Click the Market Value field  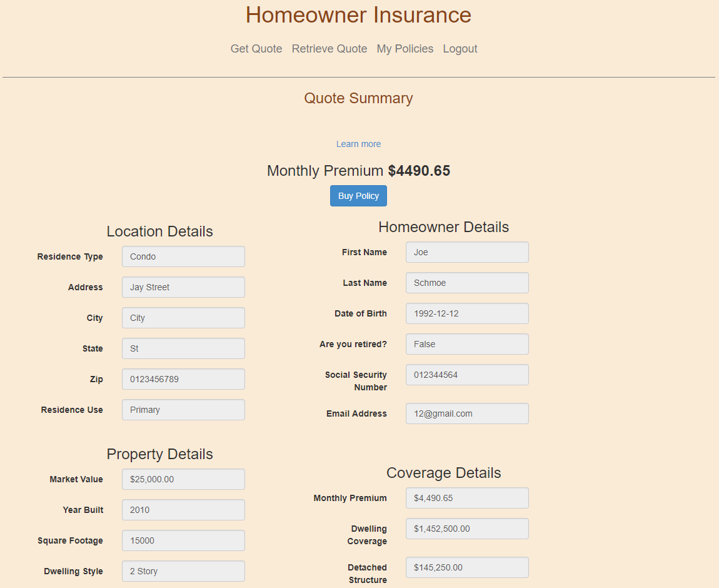pyautogui.click(x=183, y=479)
